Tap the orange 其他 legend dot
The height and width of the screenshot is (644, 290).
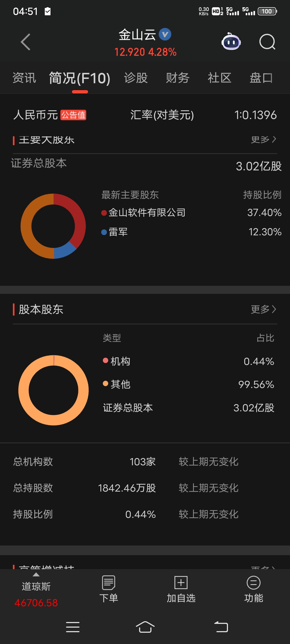[105, 384]
